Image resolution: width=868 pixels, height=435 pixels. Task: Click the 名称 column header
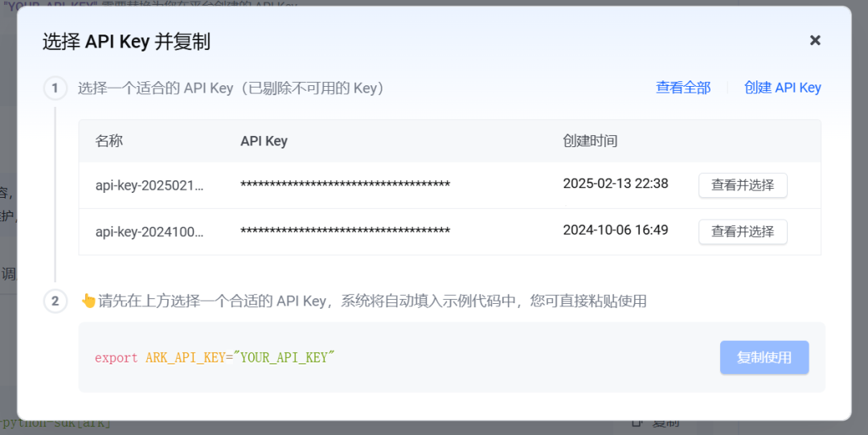point(109,141)
